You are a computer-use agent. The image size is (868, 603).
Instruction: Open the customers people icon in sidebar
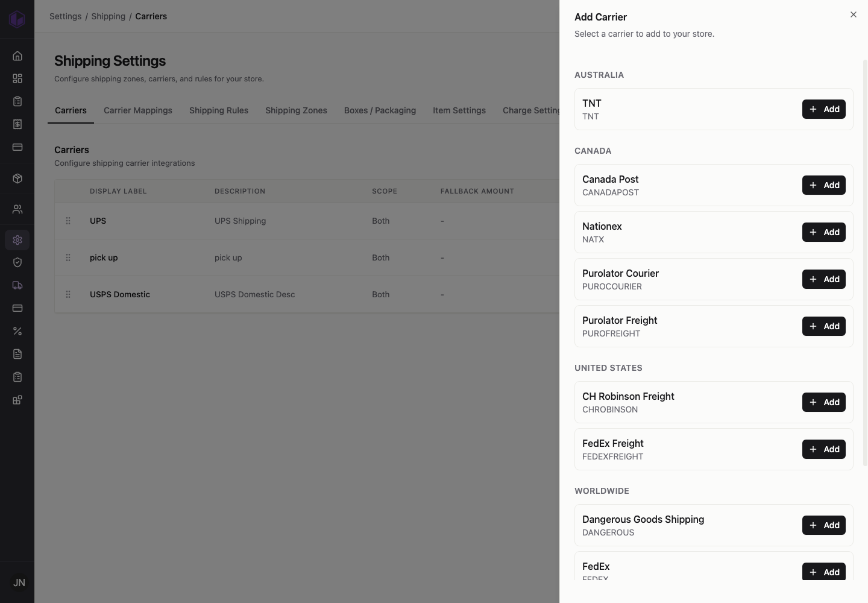[x=17, y=209]
